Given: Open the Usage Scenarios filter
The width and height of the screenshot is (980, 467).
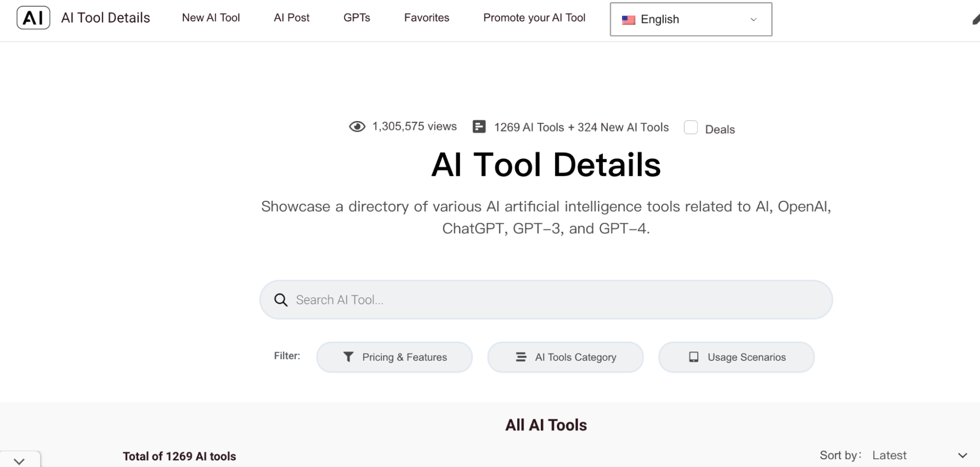Looking at the screenshot, I should (x=735, y=357).
